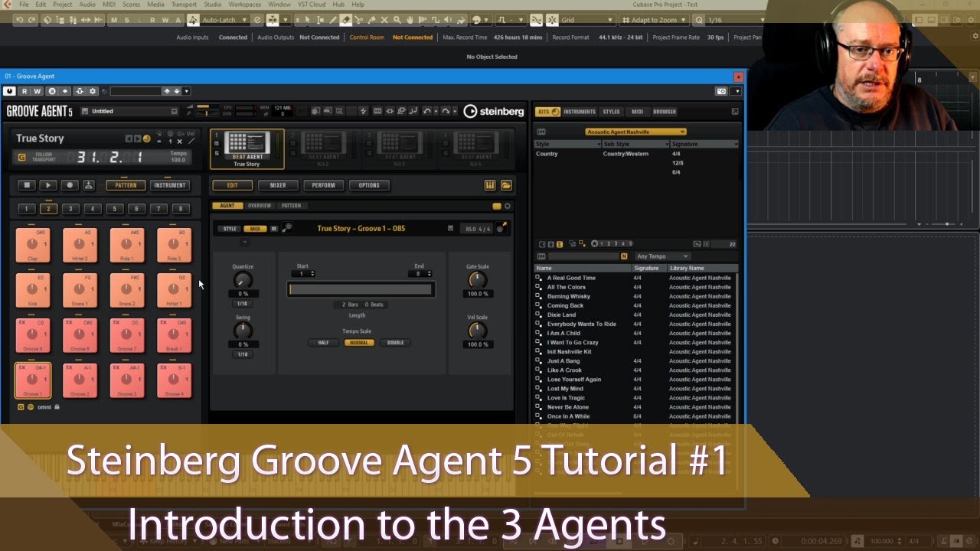The image size is (980, 551).
Task: Open the Any Tempo filter dropdown
Action: pos(662,256)
